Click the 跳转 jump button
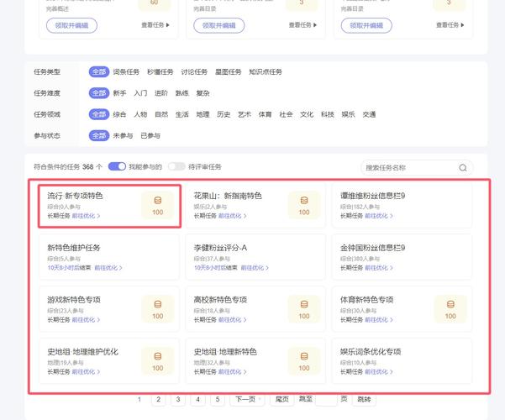Image resolution: width=505 pixels, height=420 pixels. 364,399
